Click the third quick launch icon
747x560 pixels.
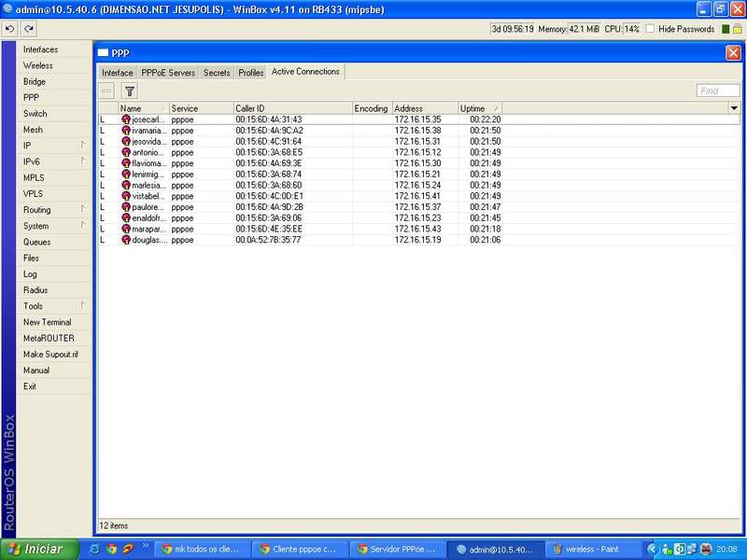[129, 549]
